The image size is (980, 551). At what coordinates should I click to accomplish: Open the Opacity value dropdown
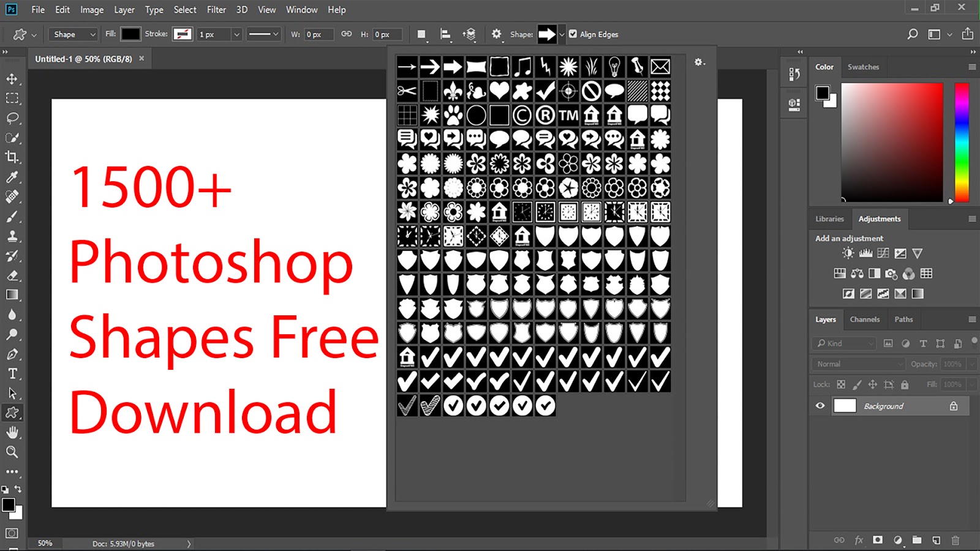tap(972, 364)
